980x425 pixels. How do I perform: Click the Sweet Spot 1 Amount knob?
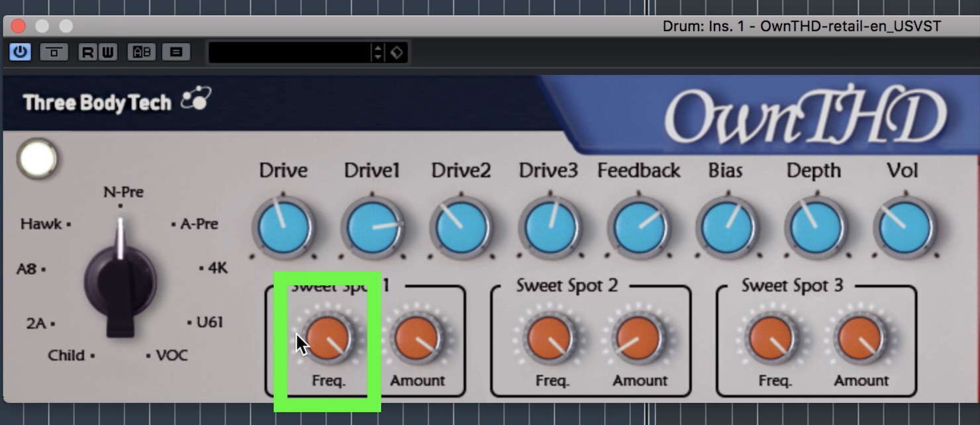(417, 338)
